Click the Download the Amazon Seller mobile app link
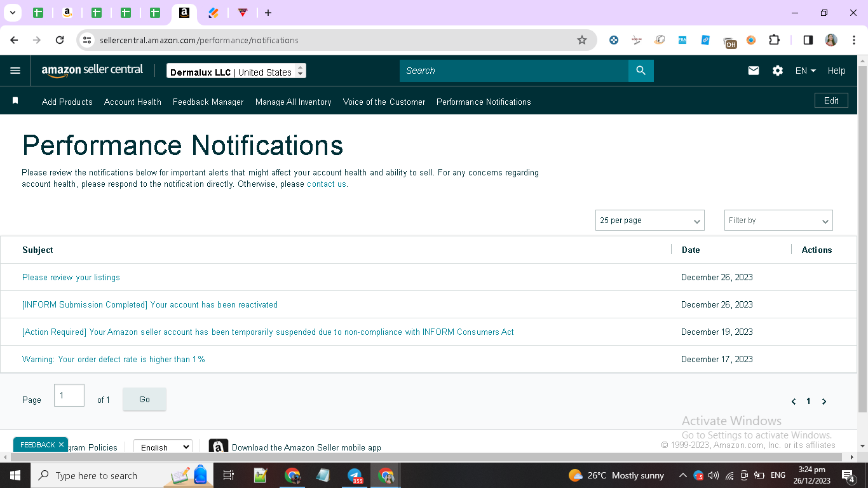 pos(306,447)
